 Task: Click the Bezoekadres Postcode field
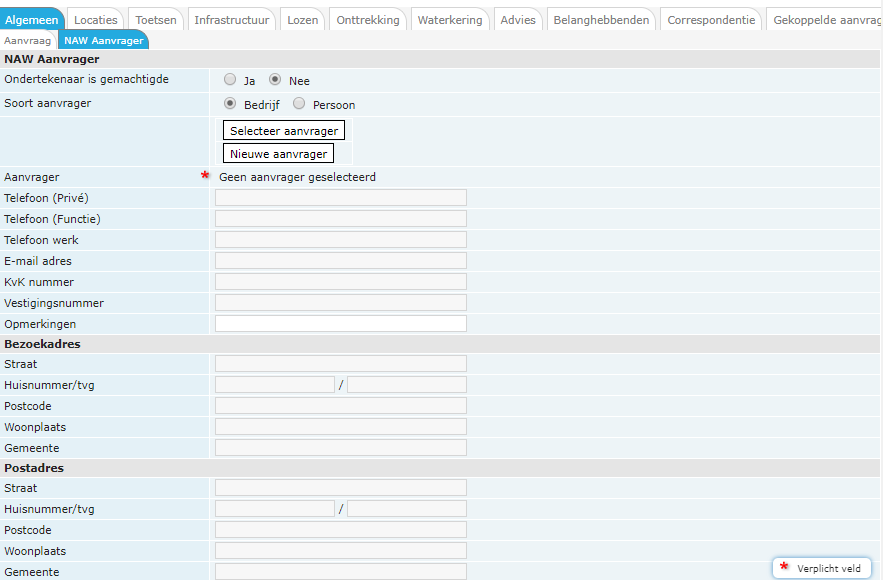coord(340,406)
